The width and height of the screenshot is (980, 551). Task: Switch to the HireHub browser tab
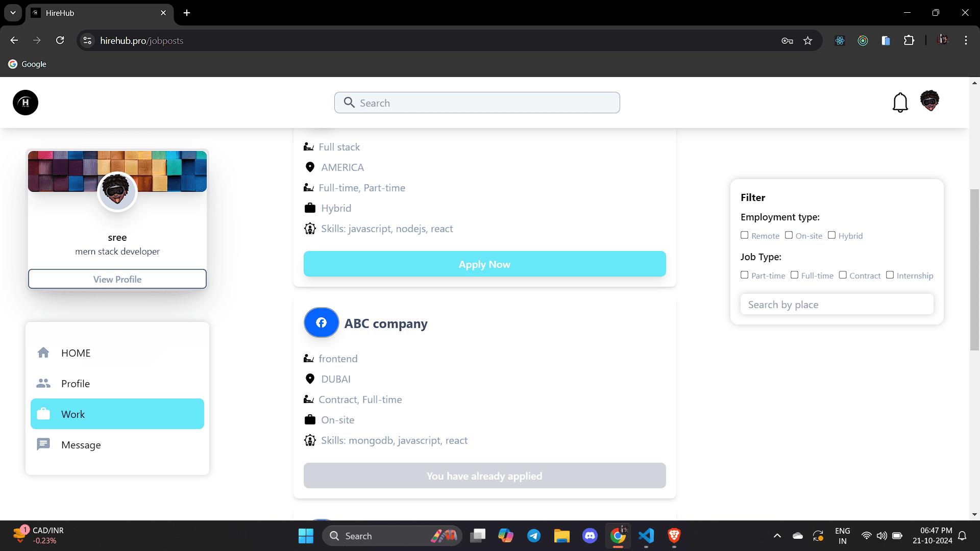coord(100,13)
